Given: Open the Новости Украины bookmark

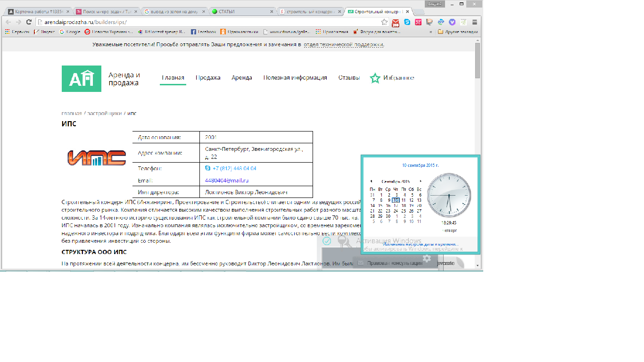Looking at the screenshot, I should (x=109, y=32).
